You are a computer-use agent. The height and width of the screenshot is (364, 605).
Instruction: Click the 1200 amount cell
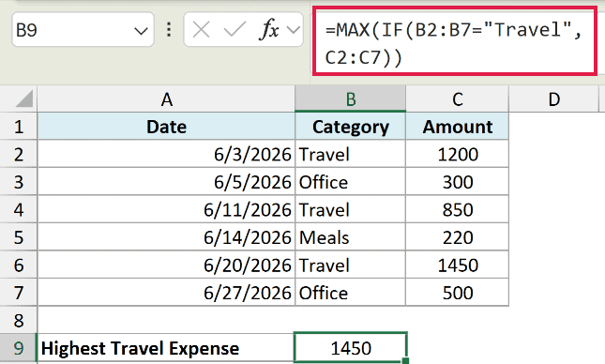[x=457, y=155]
